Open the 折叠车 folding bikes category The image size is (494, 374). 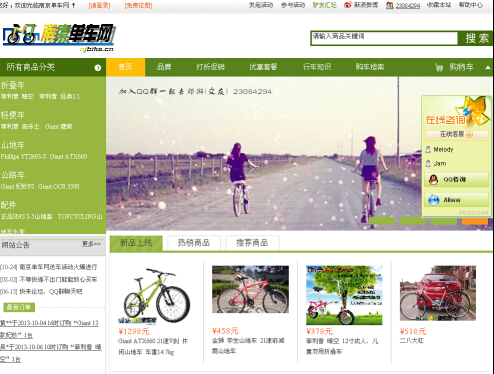point(13,85)
